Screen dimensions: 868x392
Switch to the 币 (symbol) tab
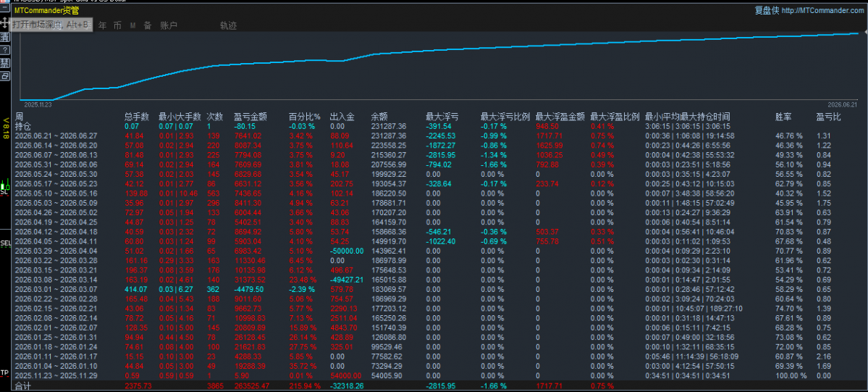point(117,25)
